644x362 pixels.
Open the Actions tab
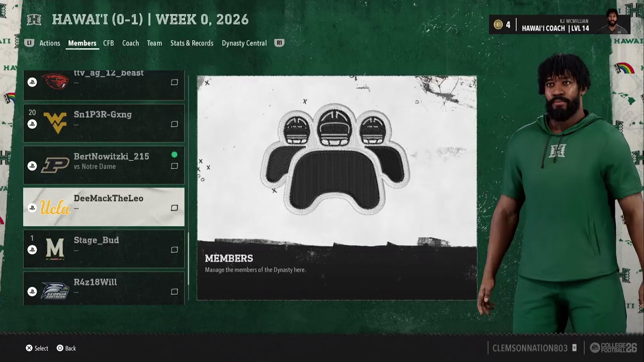[50, 43]
